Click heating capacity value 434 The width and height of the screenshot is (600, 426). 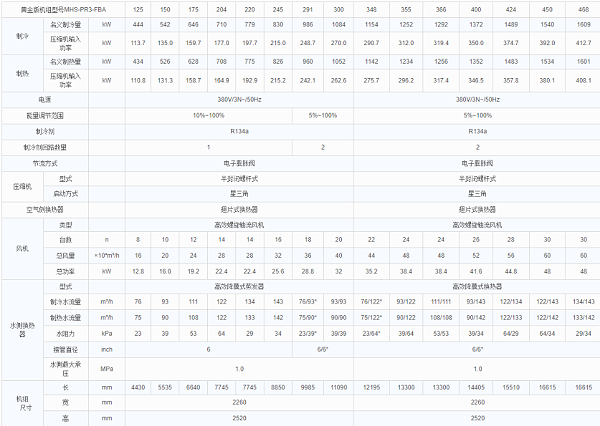(138, 62)
